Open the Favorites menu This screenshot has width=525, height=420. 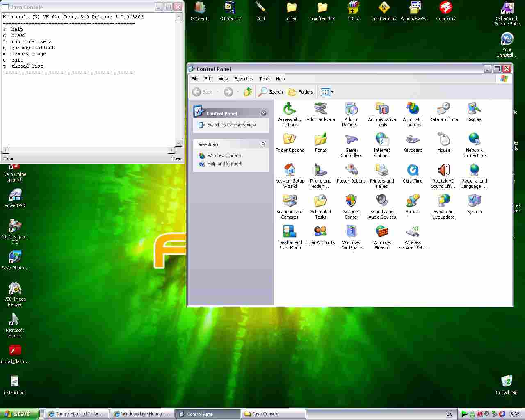click(x=243, y=79)
